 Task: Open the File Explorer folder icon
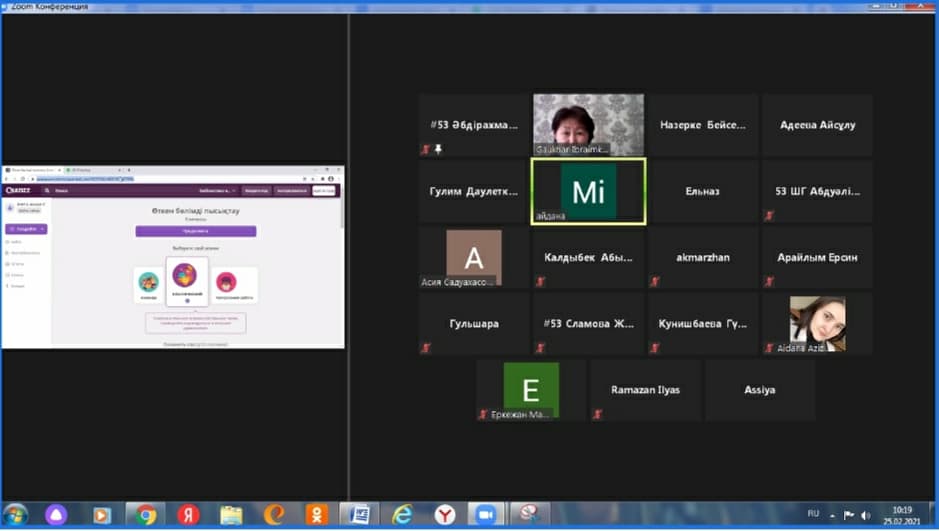[231, 515]
